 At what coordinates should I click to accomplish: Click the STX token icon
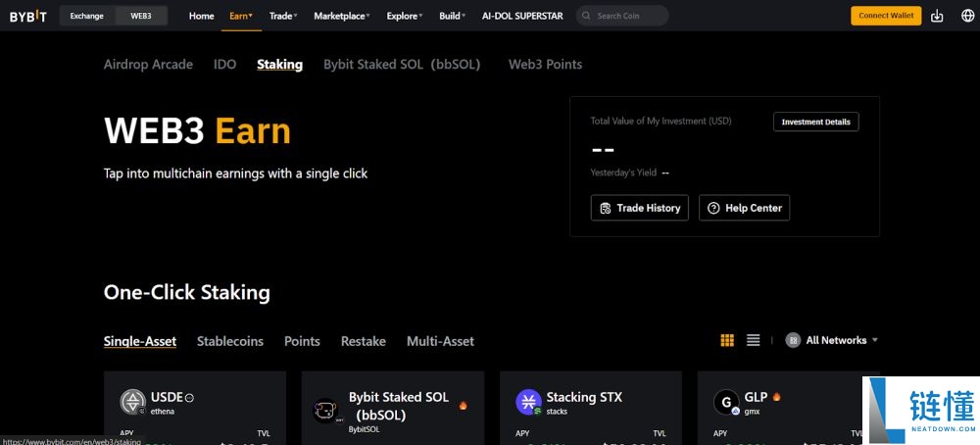[x=529, y=402]
